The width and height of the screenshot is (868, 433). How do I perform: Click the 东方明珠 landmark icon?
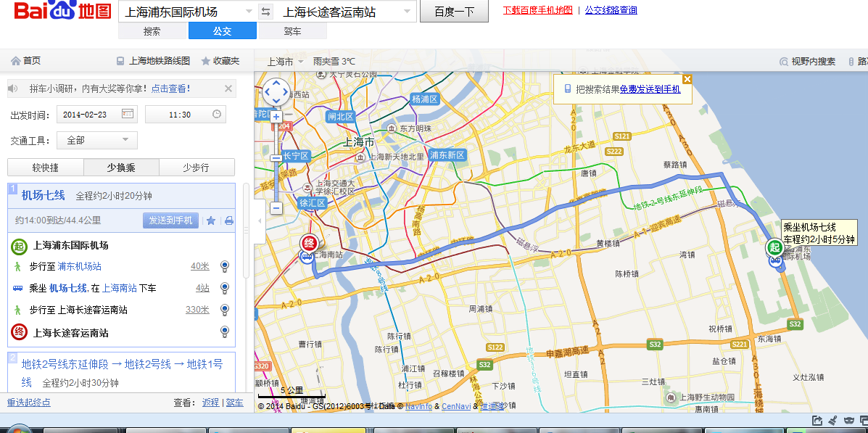point(392,128)
